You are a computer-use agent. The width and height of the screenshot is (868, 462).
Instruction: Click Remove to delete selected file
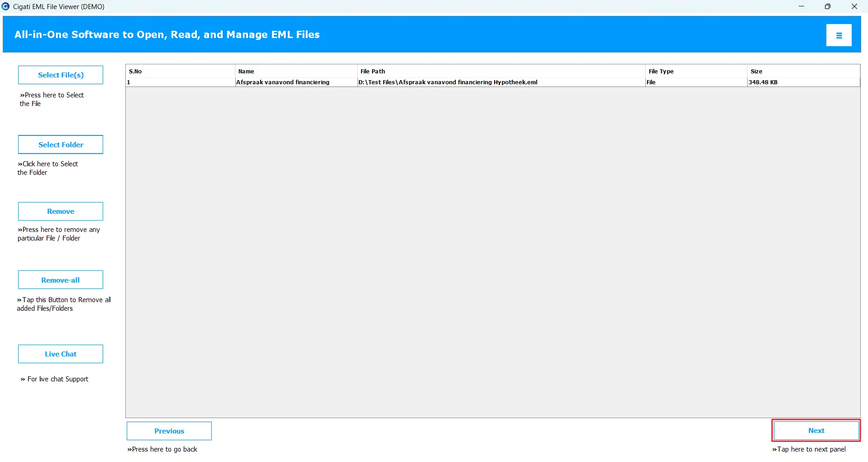point(61,212)
